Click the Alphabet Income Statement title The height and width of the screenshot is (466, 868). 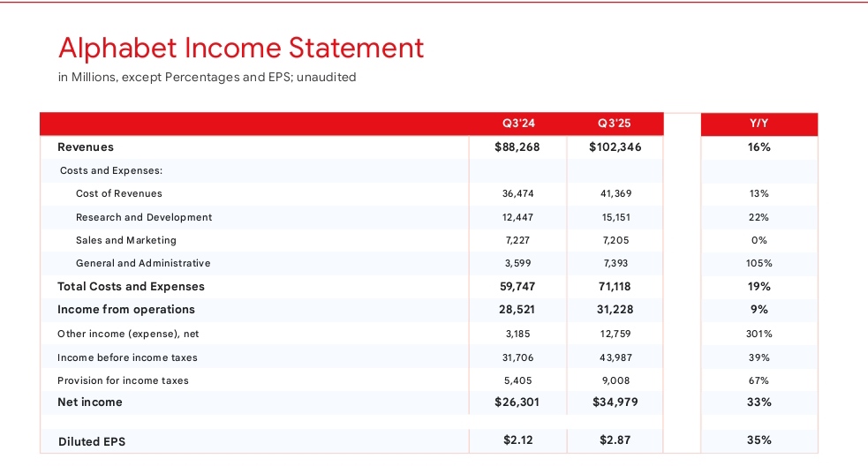pyautogui.click(x=240, y=48)
